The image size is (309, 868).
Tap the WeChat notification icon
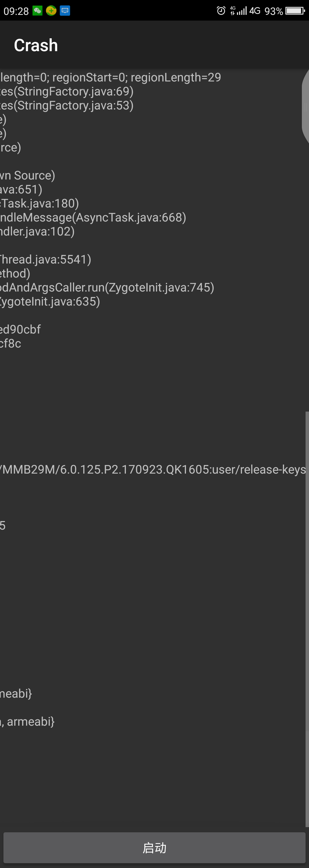coord(37,11)
